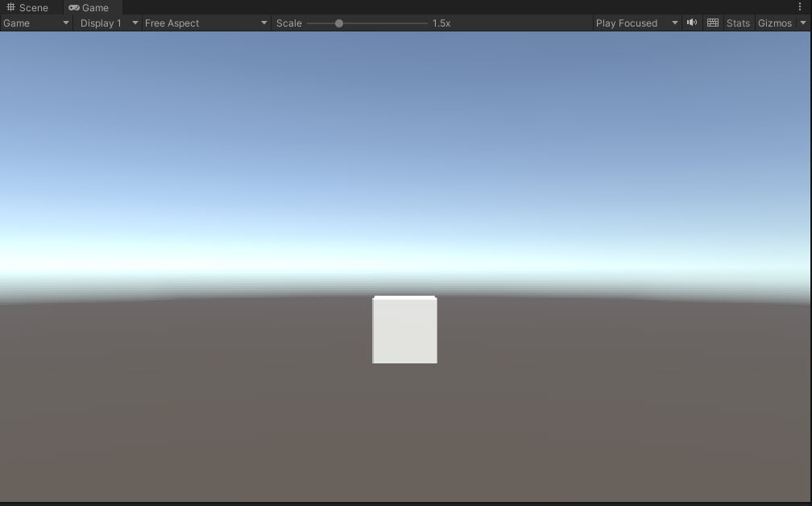
Task: Toggle Gizmos visibility in the Game view
Action: [x=774, y=23]
